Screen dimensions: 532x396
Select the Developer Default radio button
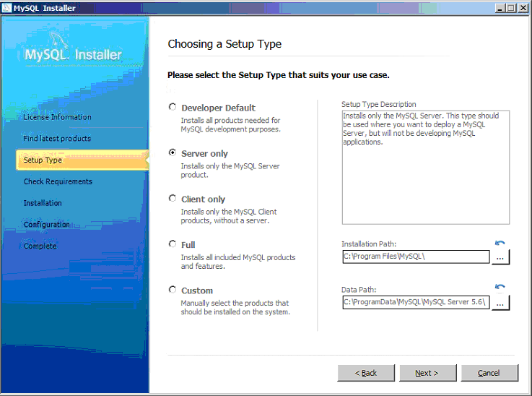coord(173,107)
